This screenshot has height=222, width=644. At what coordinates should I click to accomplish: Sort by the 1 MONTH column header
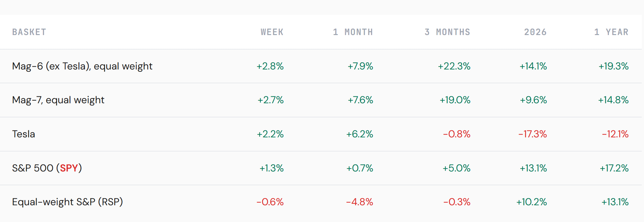tap(353, 32)
